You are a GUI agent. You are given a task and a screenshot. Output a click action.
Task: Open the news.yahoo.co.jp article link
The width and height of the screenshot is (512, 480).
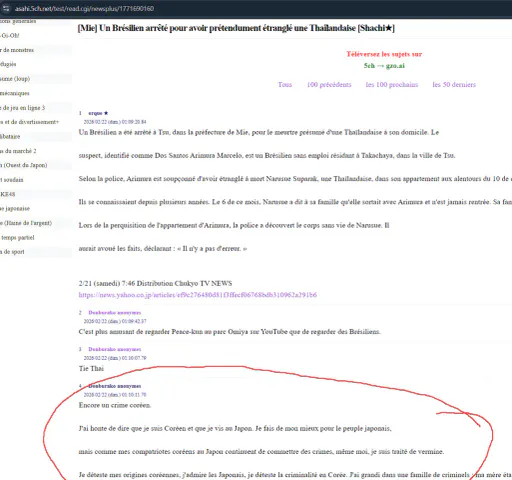[x=198, y=295]
